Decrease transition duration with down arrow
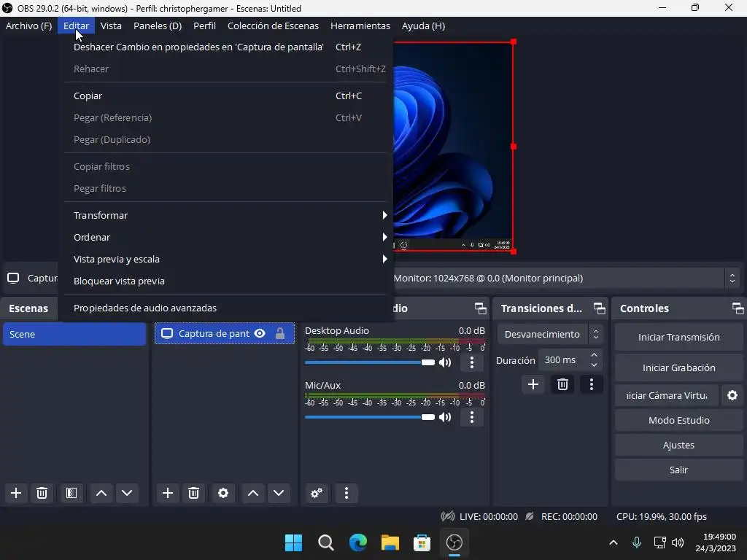 point(594,365)
